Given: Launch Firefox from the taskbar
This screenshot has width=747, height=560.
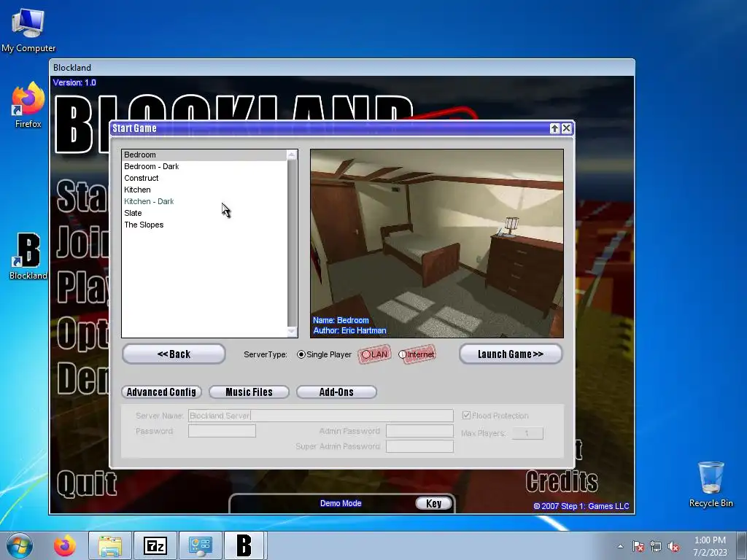Looking at the screenshot, I should click(x=65, y=545).
